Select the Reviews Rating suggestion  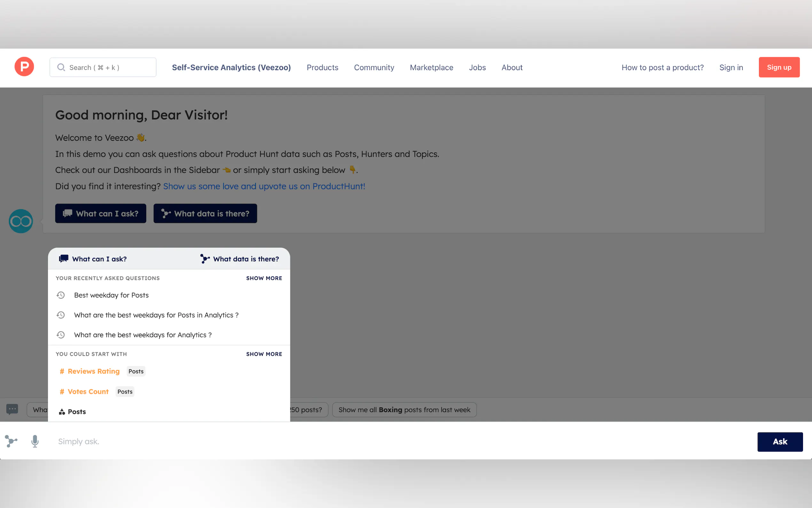[94, 371]
